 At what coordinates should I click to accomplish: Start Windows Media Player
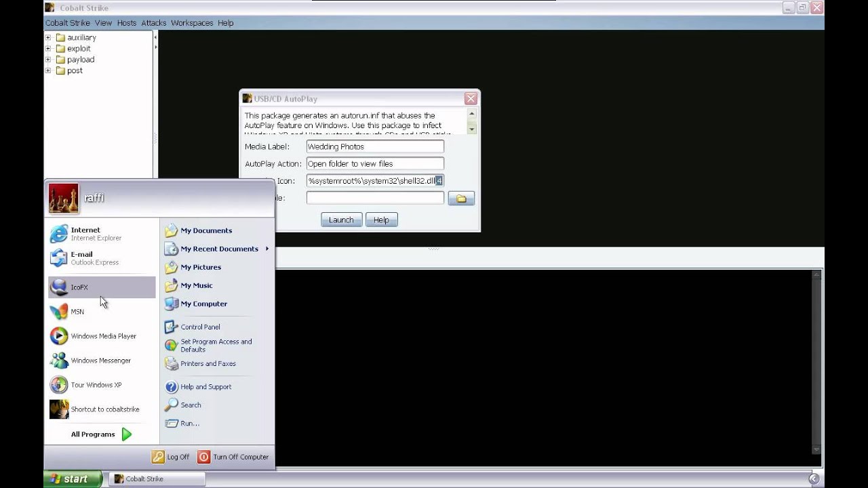pyautogui.click(x=102, y=336)
